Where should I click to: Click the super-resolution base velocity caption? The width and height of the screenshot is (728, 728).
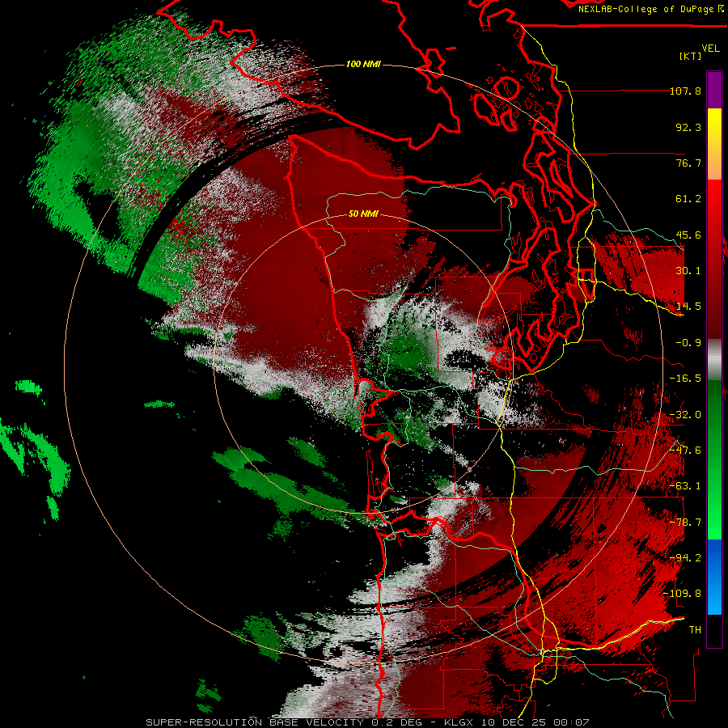367,722
